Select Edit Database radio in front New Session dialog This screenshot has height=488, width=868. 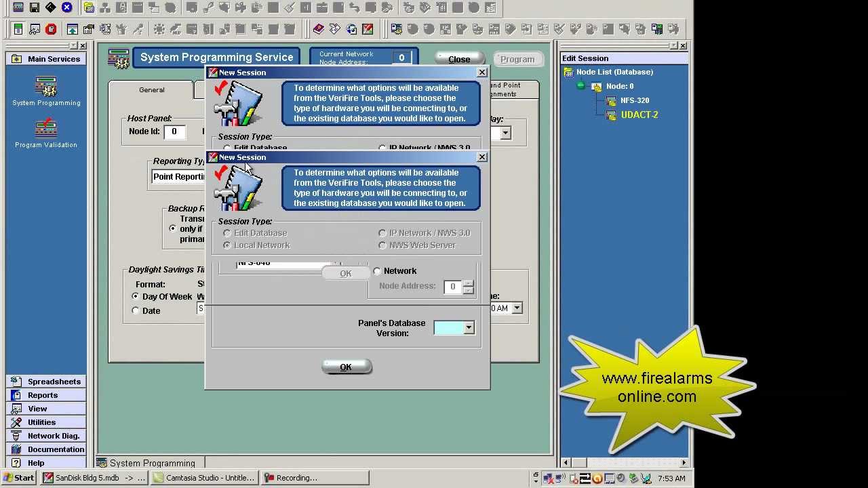227,233
